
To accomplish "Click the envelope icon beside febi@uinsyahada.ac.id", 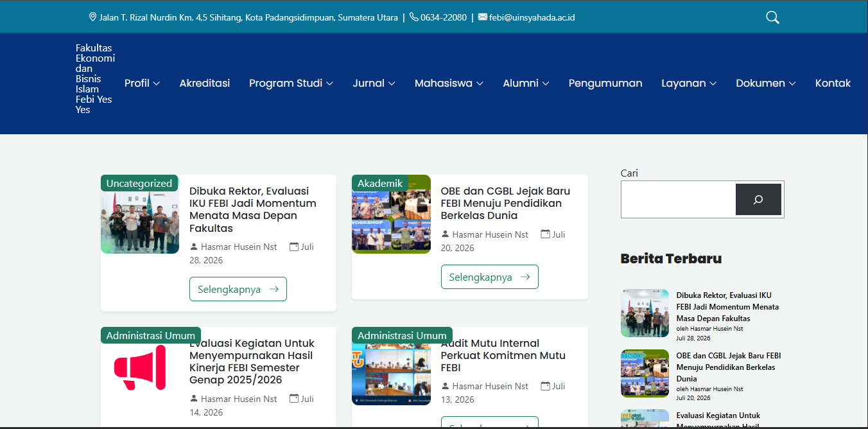I will point(483,17).
